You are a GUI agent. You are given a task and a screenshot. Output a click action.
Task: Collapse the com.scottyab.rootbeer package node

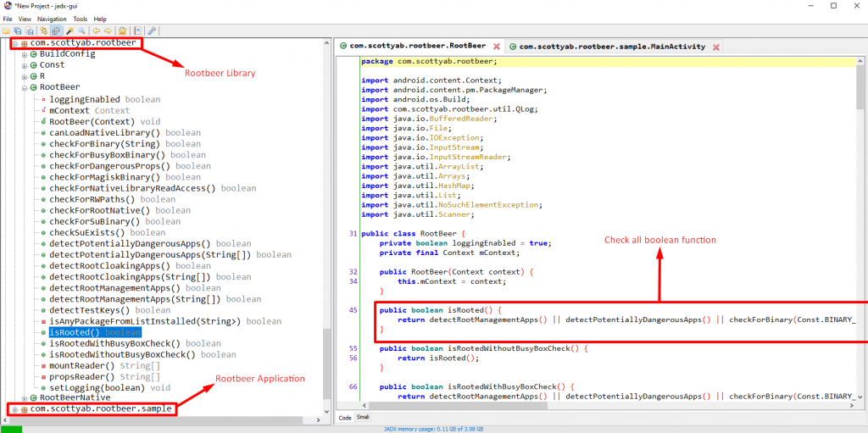pos(14,43)
